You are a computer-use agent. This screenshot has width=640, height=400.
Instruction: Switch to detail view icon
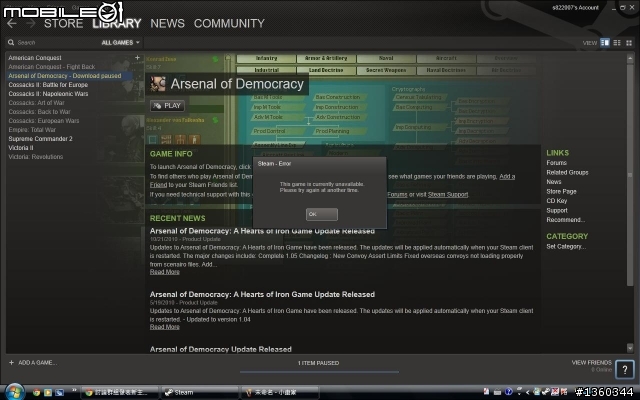pos(605,43)
